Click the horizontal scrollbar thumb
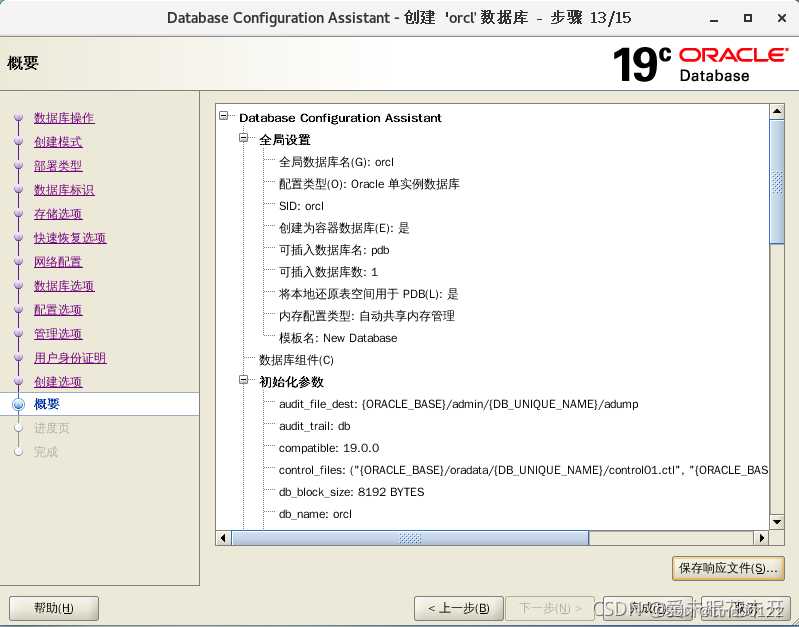The image size is (799, 627). [x=410, y=538]
